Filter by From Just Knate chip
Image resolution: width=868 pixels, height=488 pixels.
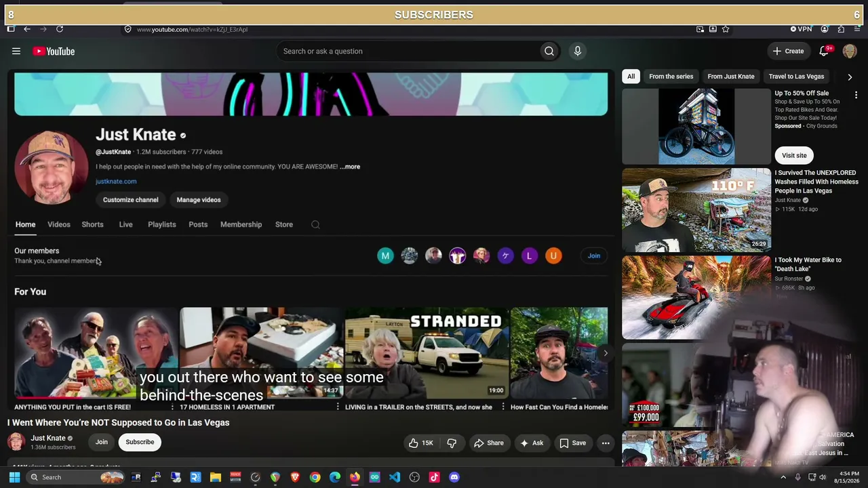point(731,77)
